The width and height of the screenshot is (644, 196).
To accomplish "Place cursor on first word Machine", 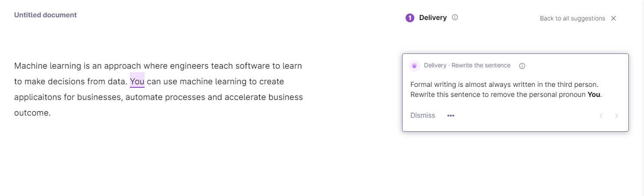I will [31, 66].
